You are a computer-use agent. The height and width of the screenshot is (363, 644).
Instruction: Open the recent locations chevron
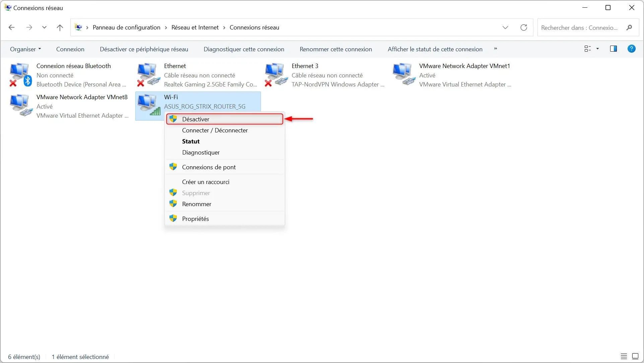(x=44, y=27)
